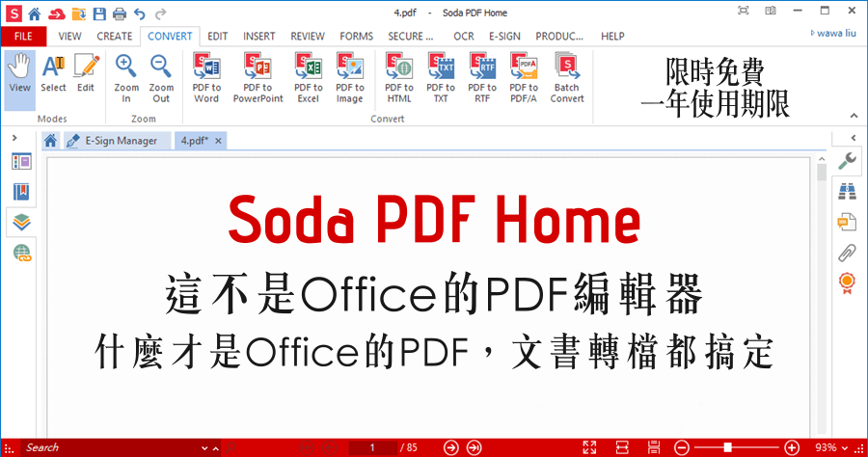Click the Soda cloud icon in title bar
Image resolution: width=868 pixels, height=457 pixels.
pyautogui.click(x=57, y=13)
